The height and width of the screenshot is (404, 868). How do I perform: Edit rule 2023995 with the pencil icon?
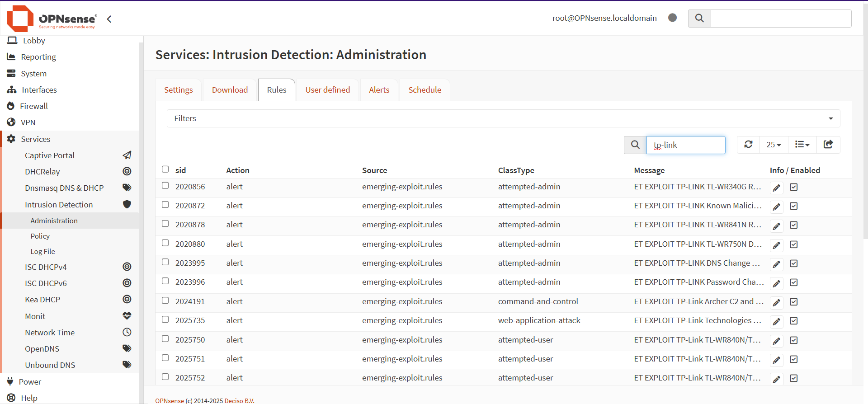tap(777, 264)
